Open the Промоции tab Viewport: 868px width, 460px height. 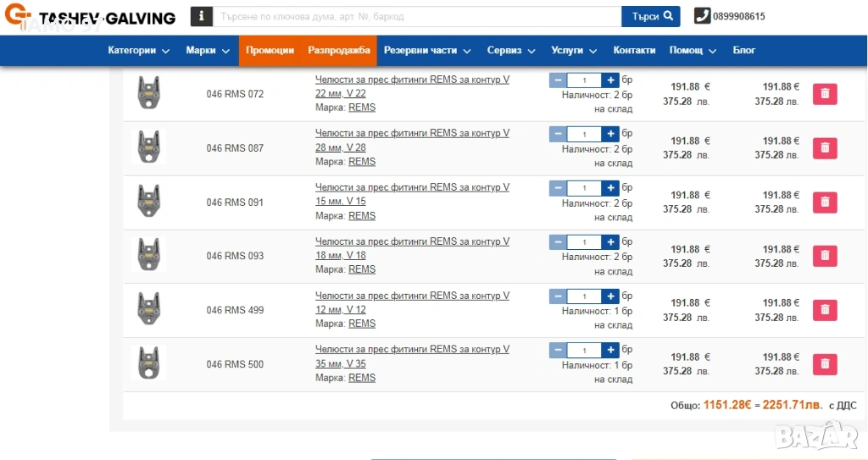270,51
